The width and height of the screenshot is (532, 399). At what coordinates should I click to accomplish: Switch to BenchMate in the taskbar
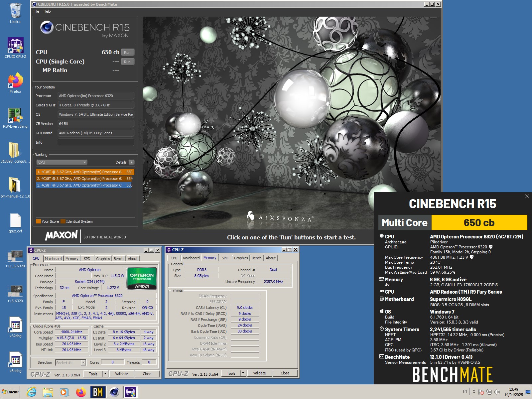[x=98, y=392]
